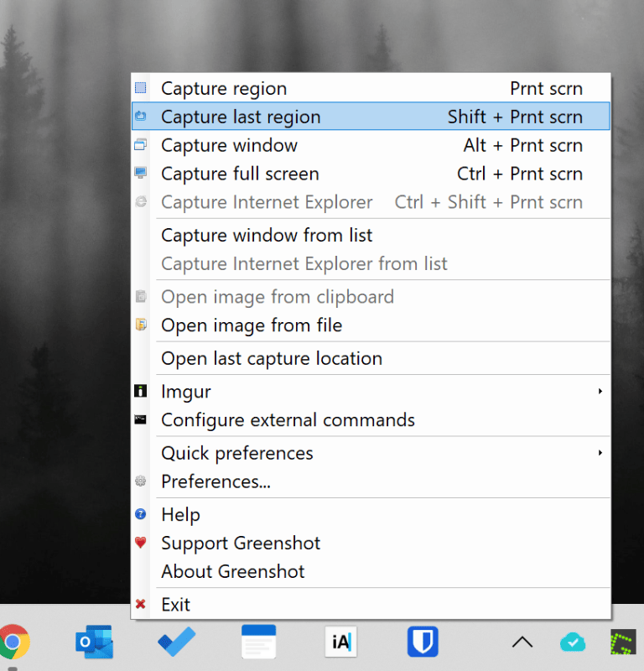The image size is (644, 671).
Task: Click the red X Exit icon
Action: tap(140, 604)
